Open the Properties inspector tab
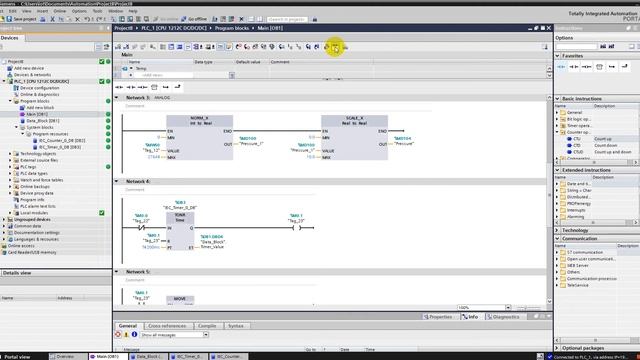Image resolution: width=640 pixels, height=360 pixels. click(x=438, y=317)
